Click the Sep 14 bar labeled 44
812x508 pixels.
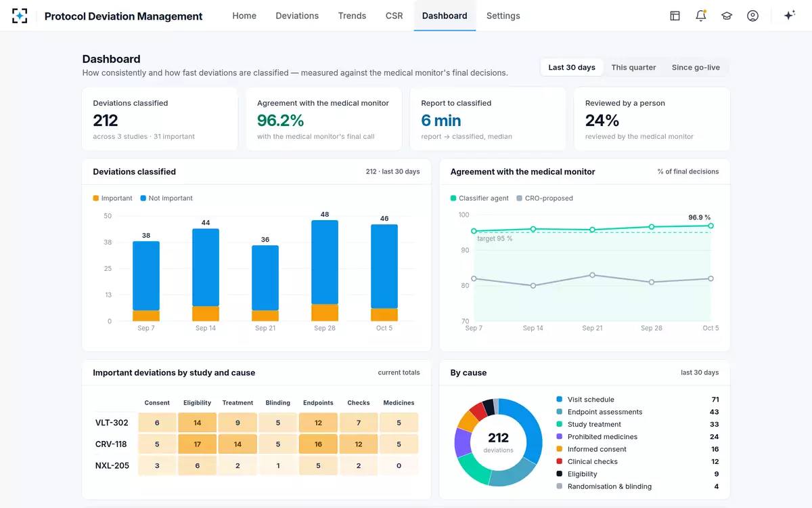click(206, 275)
